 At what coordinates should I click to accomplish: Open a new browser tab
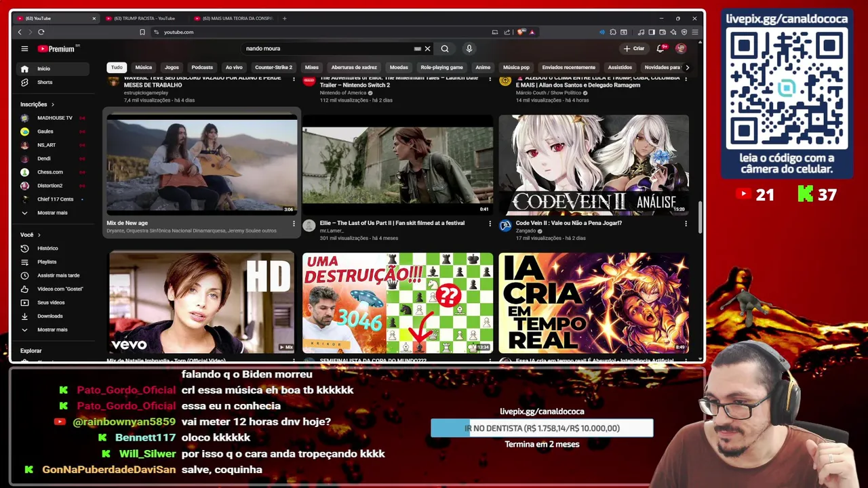pos(284,18)
